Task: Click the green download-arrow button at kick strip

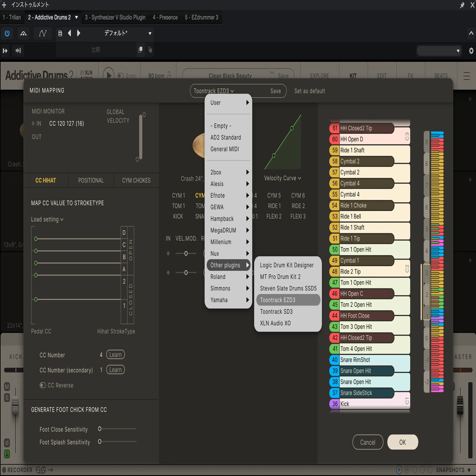Action: tap(7, 454)
